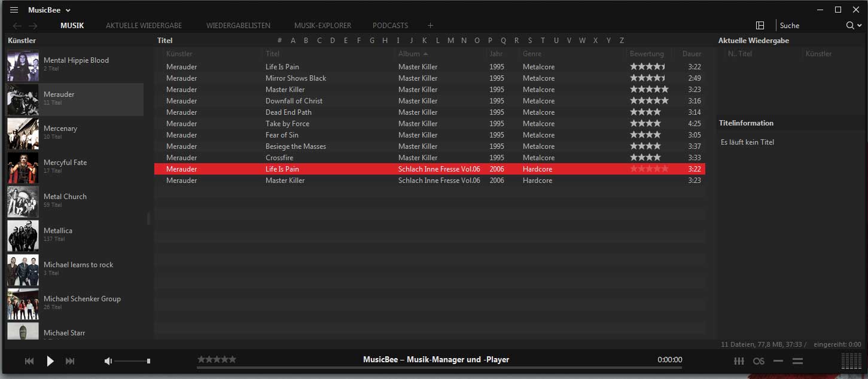Screen dimensions: 868x379
Task: Jump to letter S in the alphabet bar
Action: 529,41
